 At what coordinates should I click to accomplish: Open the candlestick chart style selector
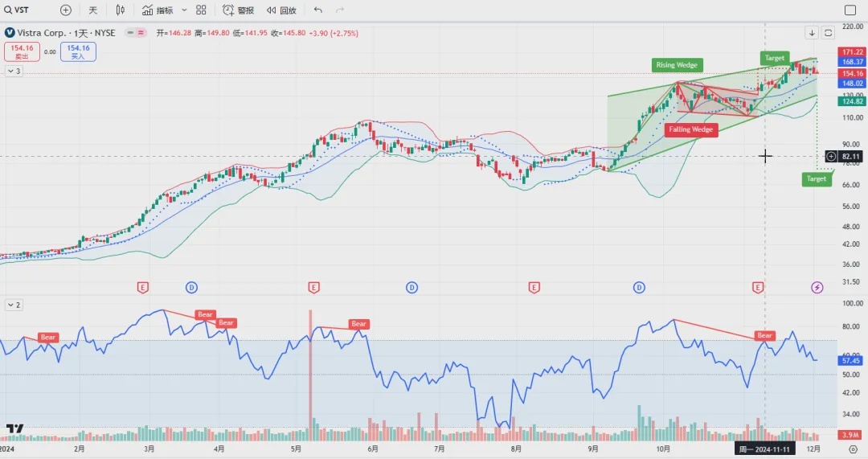[x=121, y=10]
